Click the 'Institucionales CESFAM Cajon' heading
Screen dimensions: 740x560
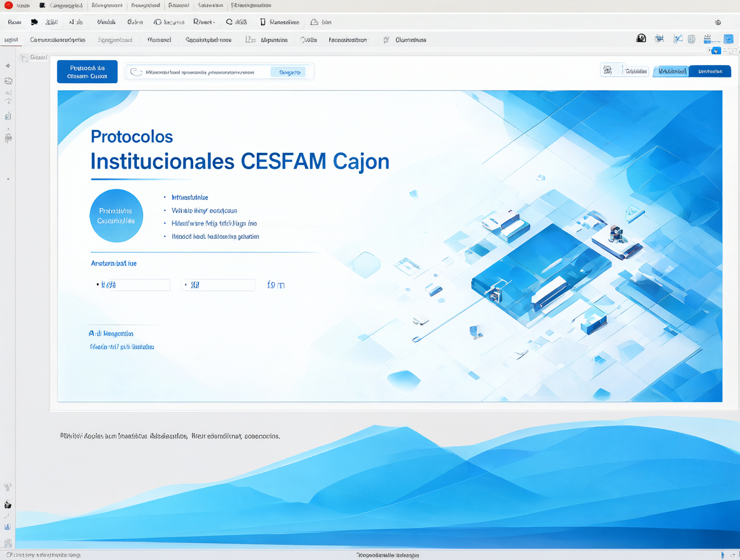click(240, 161)
